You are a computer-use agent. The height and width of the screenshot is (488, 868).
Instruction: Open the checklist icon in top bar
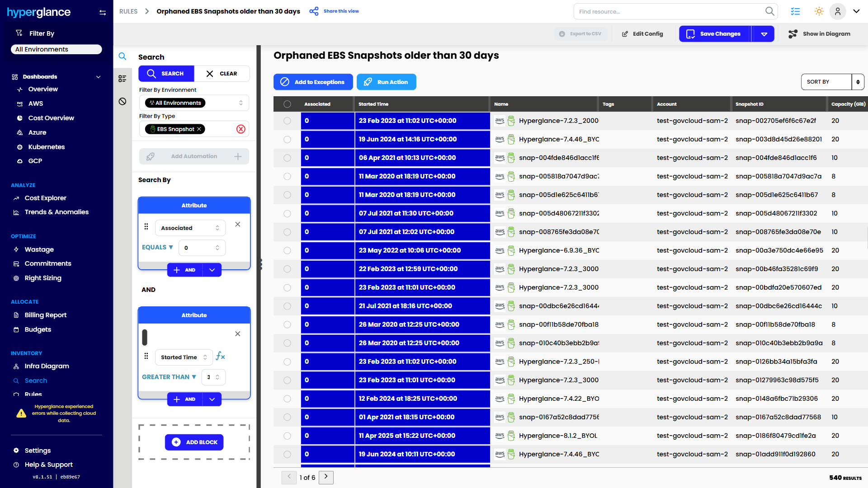coord(795,11)
